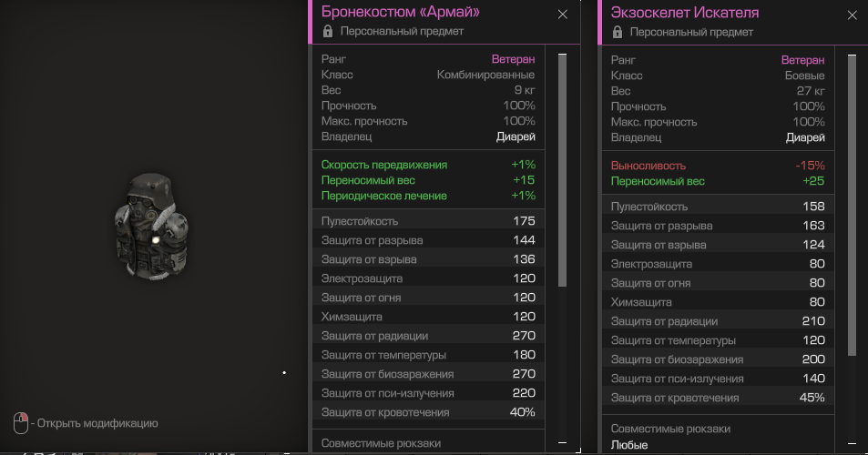868x455 pixels.
Task: Click Любые value under Совместимые рюкзаки
Action: click(x=628, y=445)
